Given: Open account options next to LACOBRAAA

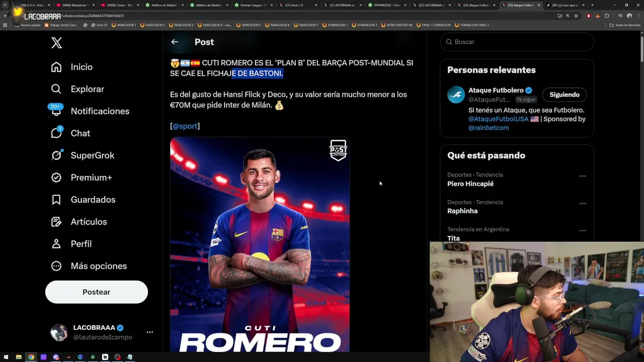Looking at the screenshot, I should point(149,332).
